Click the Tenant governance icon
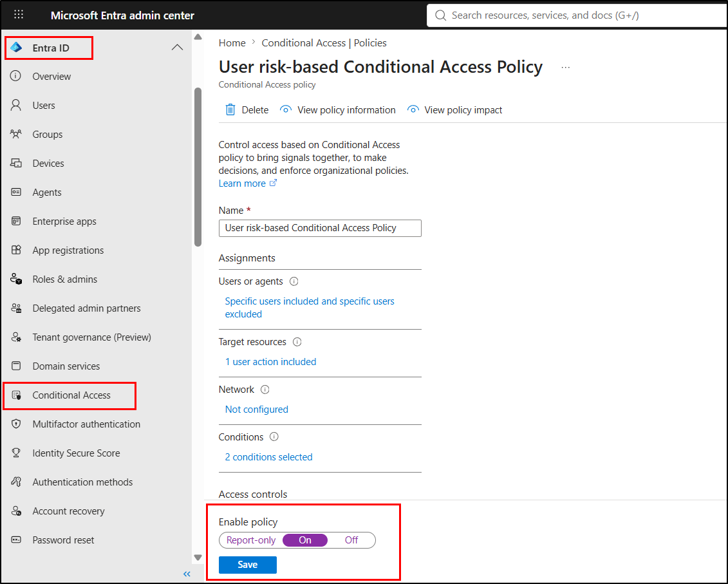Viewport: 728px width, 584px height. click(x=16, y=337)
